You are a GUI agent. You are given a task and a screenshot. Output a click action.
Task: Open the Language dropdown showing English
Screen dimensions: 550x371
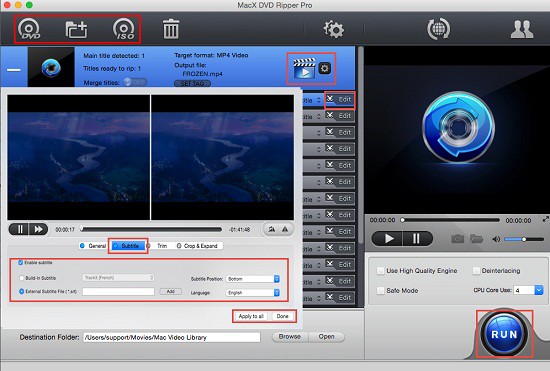pyautogui.click(x=253, y=292)
